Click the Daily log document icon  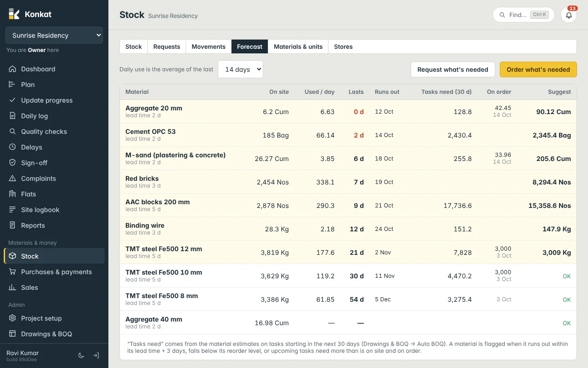tap(12, 116)
